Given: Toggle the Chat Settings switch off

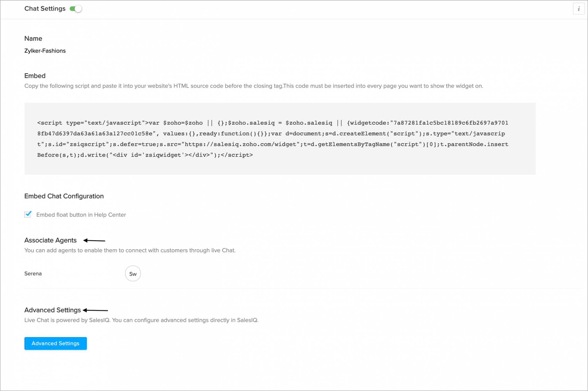Looking at the screenshot, I should [x=76, y=9].
